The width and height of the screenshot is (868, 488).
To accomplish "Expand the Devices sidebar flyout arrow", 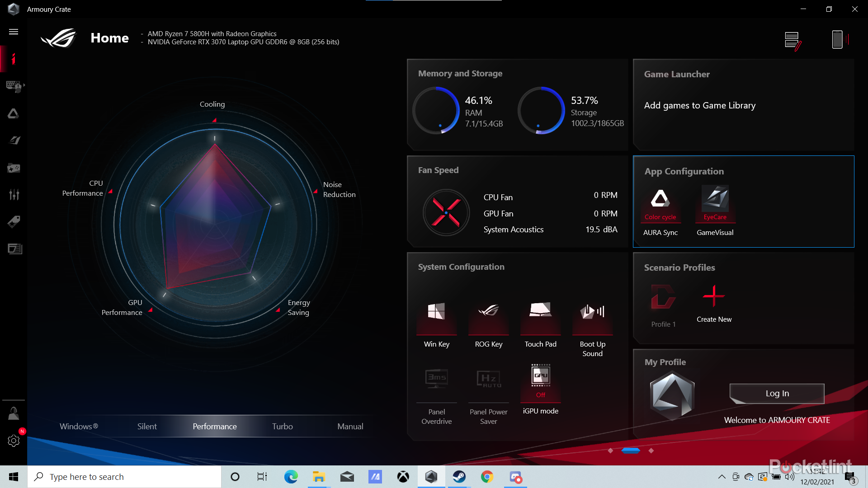I will (25, 86).
